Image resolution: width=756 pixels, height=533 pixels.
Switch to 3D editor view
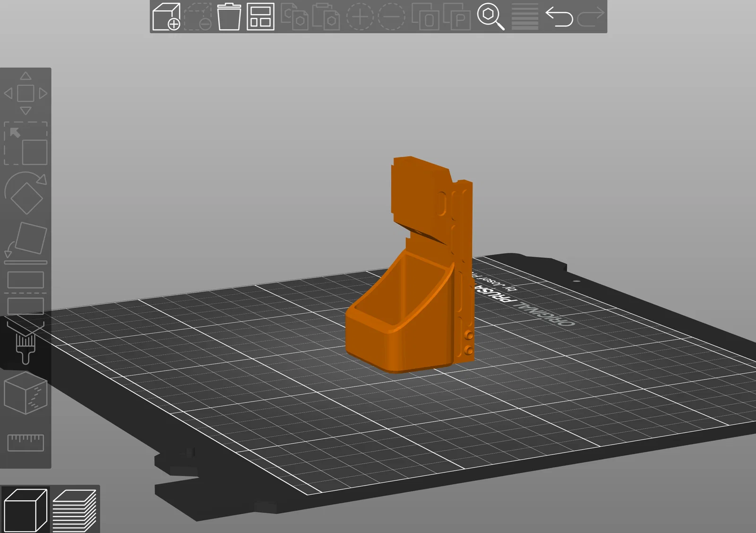click(26, 510)
